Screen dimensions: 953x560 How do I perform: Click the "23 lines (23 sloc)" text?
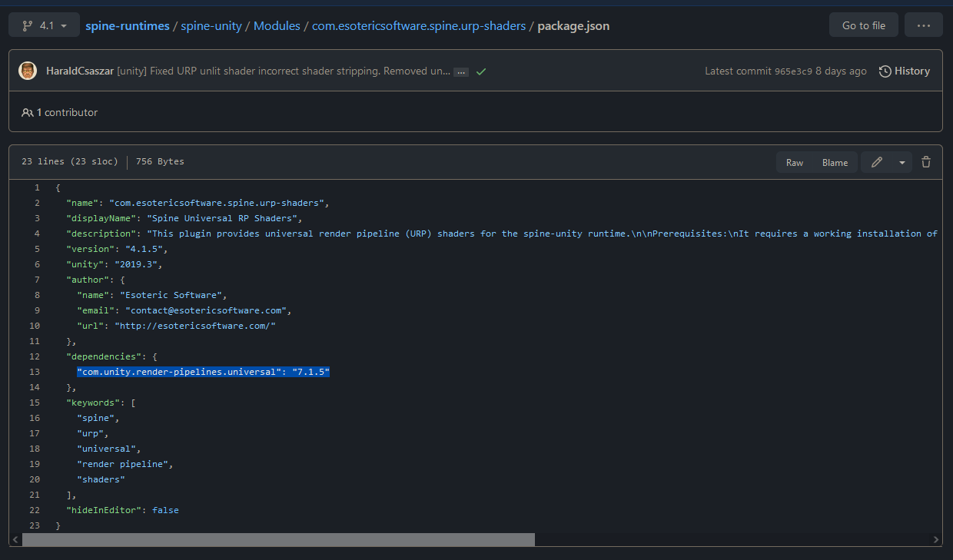70,162
